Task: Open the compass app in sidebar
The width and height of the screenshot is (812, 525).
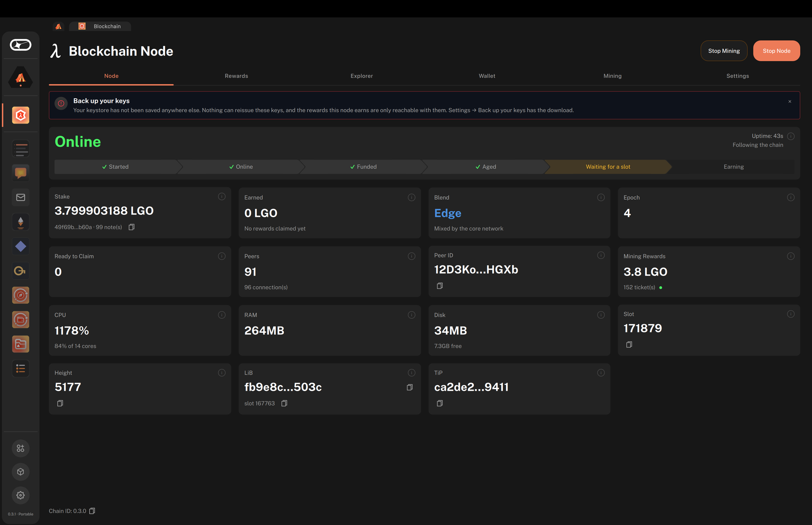Action: coord(21,295)
